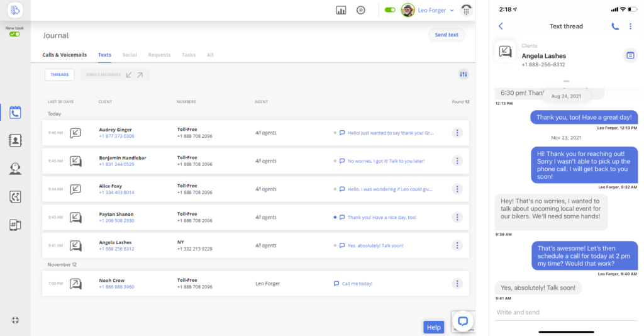This screenshot has width=644, height=336.
Task: Open the agents headset sidebar icon
Action: (x=15, y=169)
